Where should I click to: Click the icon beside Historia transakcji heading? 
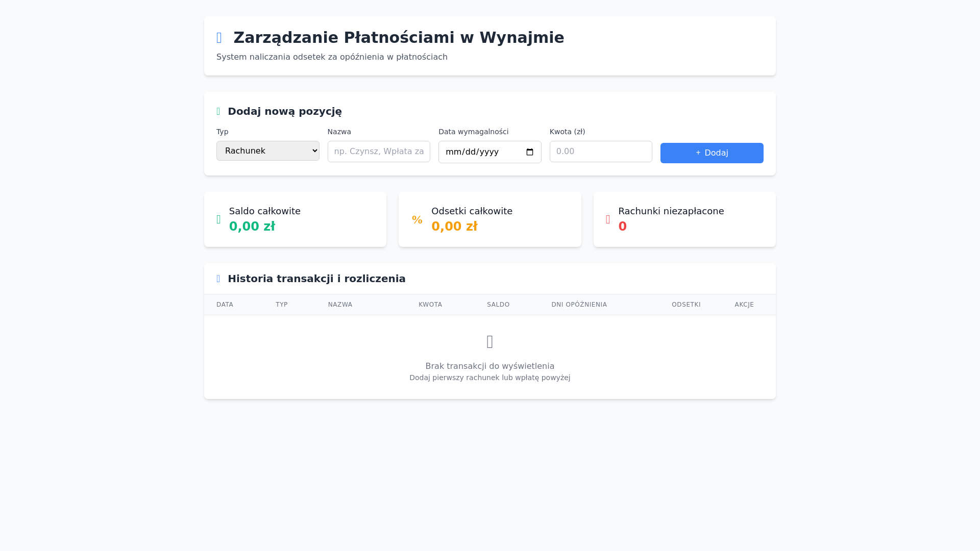point(218,279)
